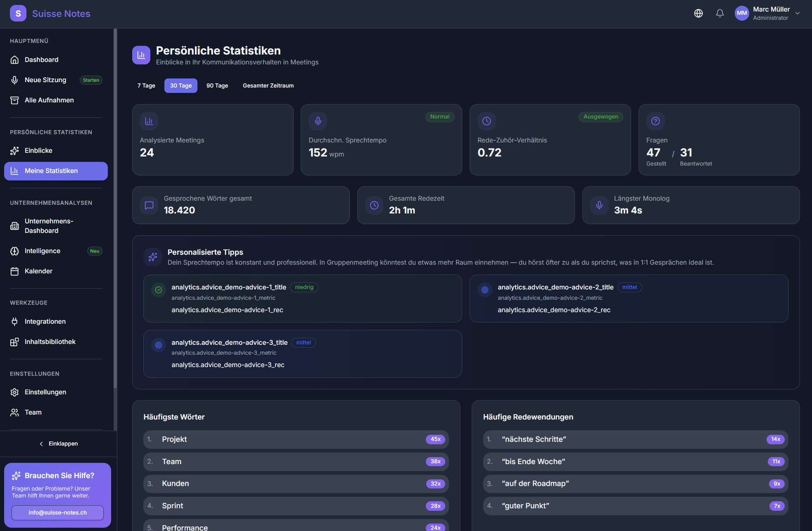Open Meine Statistiken menu item
Screen dimensions: 812x531
[56, 171]
